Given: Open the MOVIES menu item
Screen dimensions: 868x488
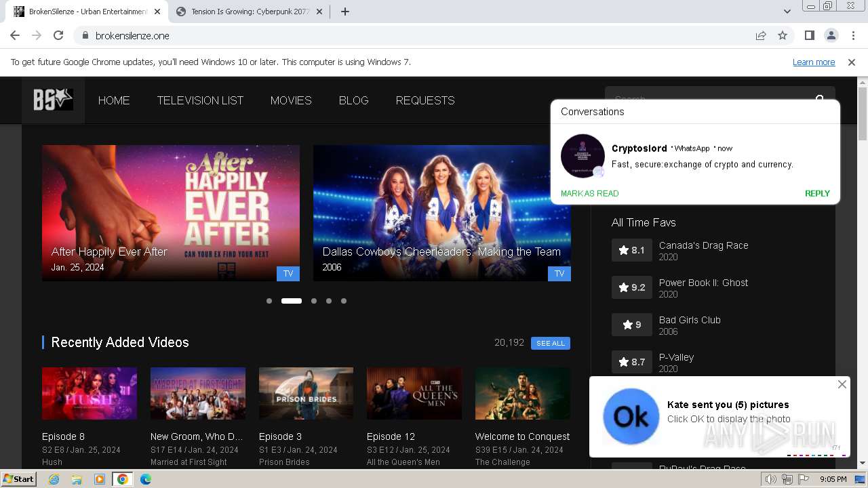Looking at the screenshot, I should [x=291, y=100].
